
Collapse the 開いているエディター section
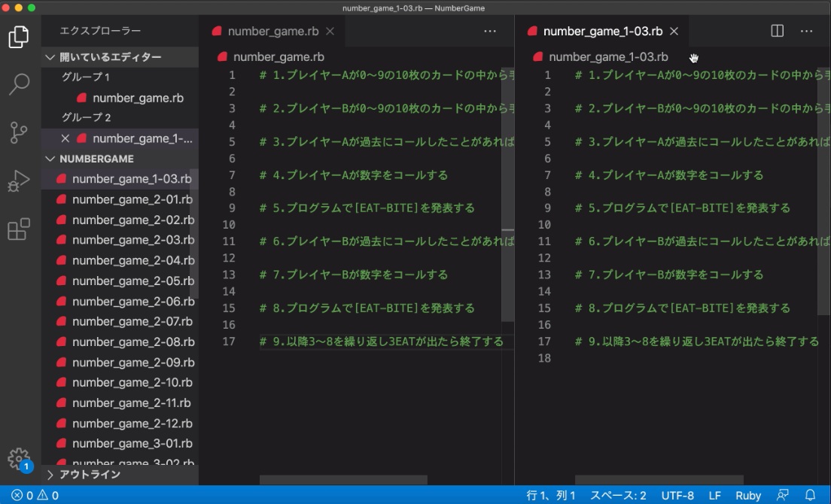pyautogui.click(x=120, y=56)
